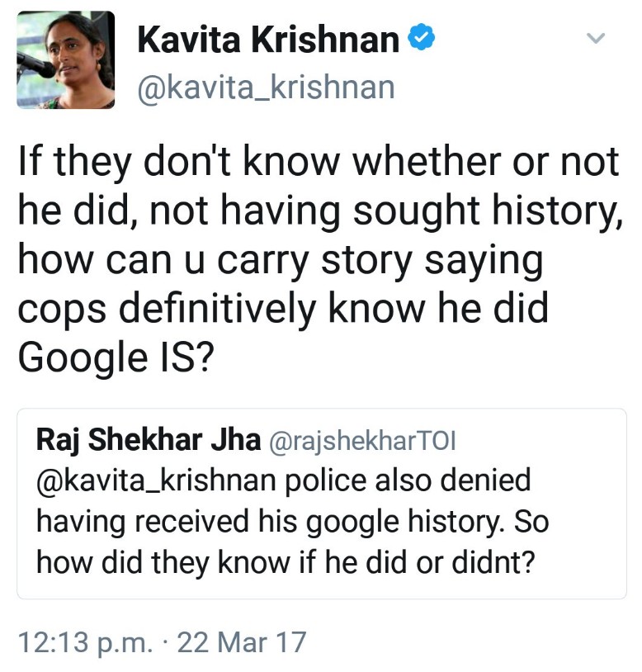Click the line 'how did they know if he did or didnt?'
Viewport: 642px width, 672px height.
pos(286,563)
